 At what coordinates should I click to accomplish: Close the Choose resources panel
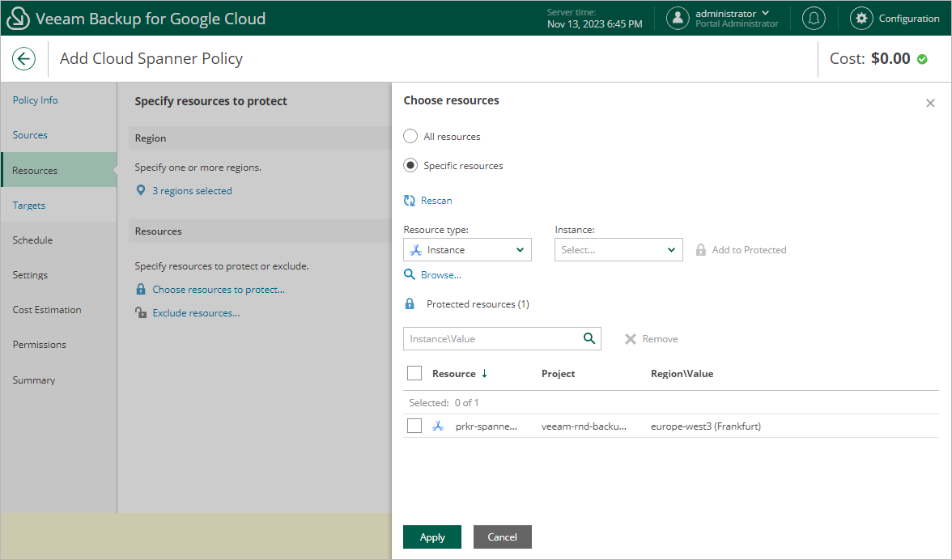click(x=930, y=103)
